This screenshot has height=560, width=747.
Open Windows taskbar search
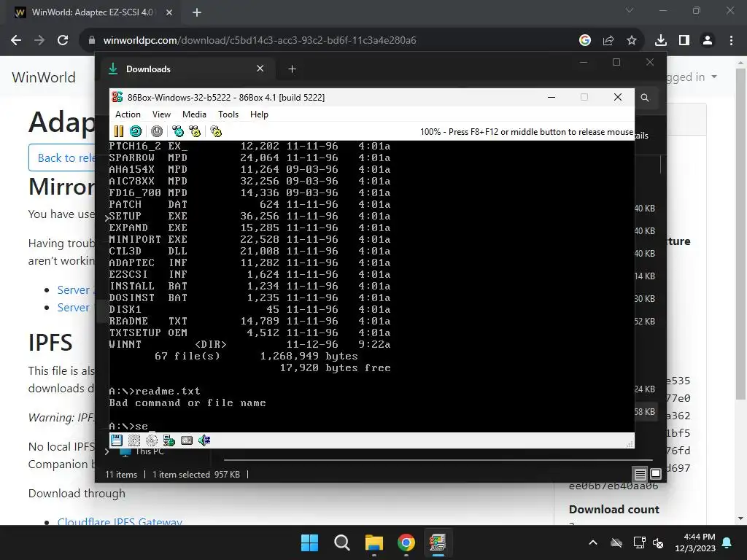(342, 542)
